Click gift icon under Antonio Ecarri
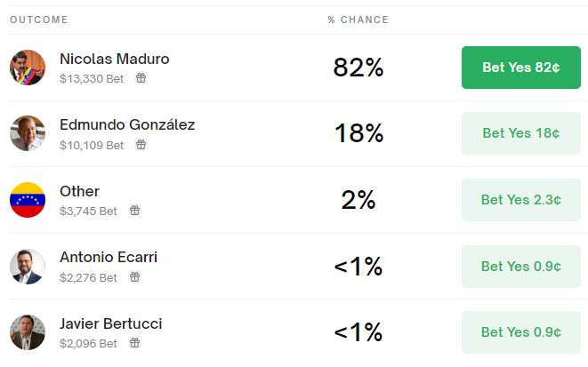 [x=134, y=277]
